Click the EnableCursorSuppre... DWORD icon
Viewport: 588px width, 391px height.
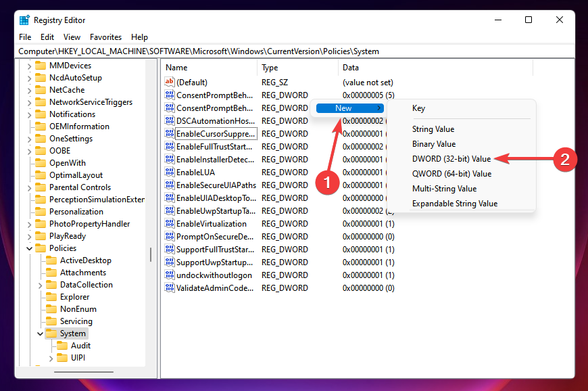coord(170,133)
